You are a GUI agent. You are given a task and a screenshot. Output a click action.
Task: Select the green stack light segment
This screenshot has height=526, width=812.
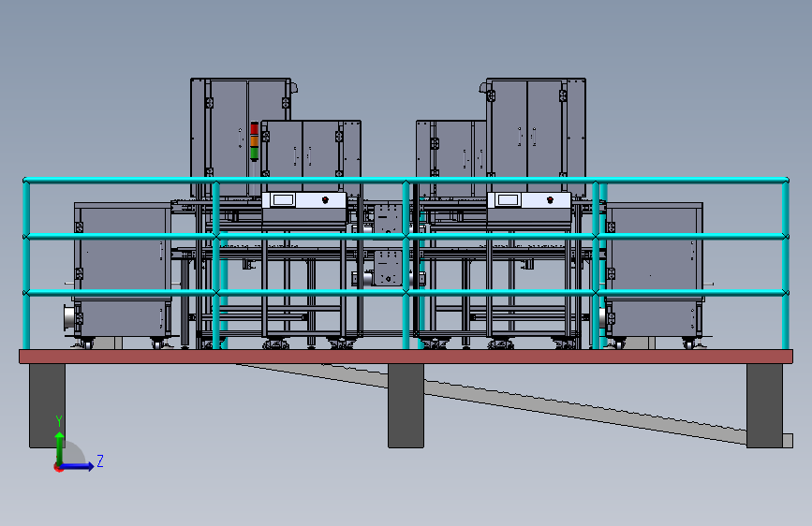[254, 153]
